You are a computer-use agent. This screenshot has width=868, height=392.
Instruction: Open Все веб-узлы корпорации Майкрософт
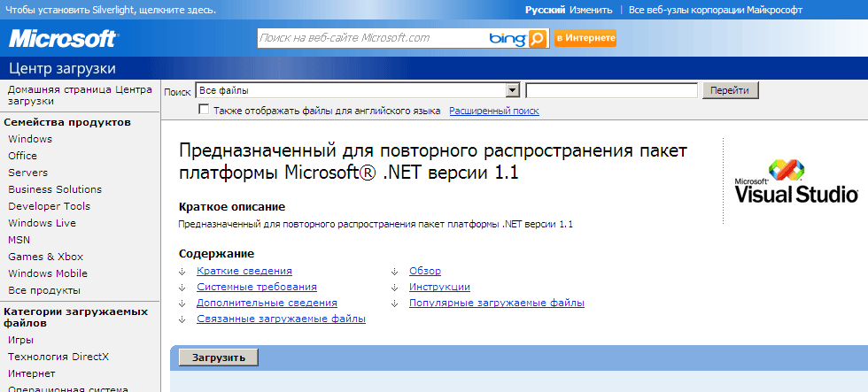(x=716, y=10)
